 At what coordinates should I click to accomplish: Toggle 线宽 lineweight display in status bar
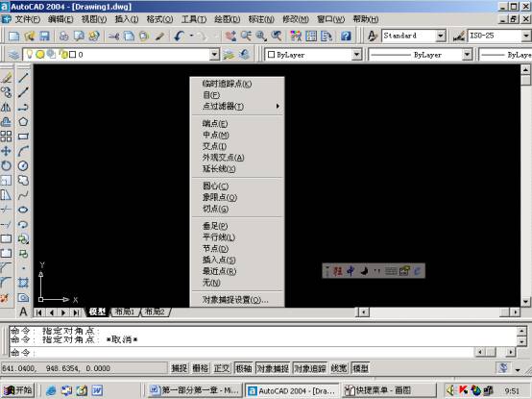(339, 368)
